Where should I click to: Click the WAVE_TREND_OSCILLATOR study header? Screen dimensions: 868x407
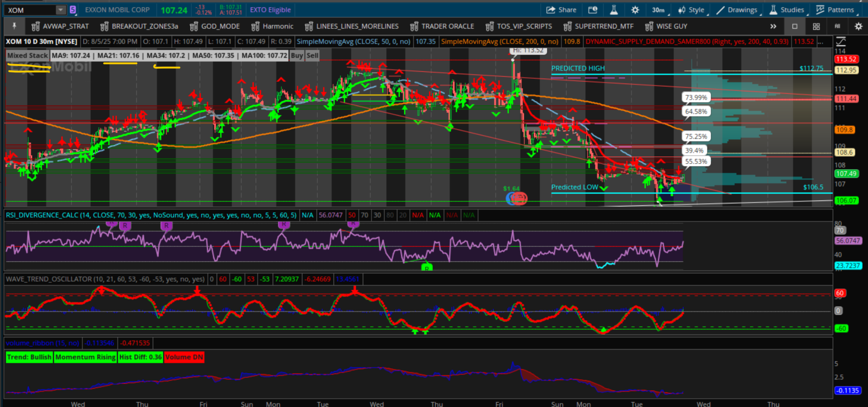tap(106, 279)
